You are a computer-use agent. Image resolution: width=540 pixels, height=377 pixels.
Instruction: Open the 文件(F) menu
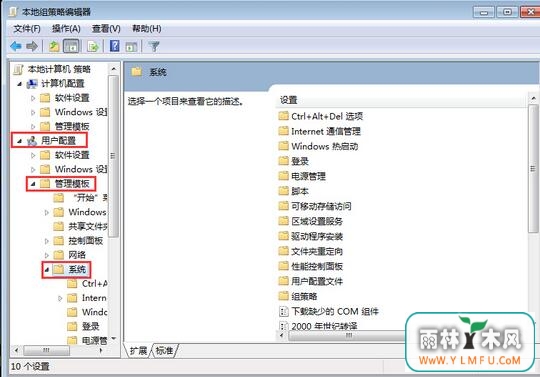(27, 29)
